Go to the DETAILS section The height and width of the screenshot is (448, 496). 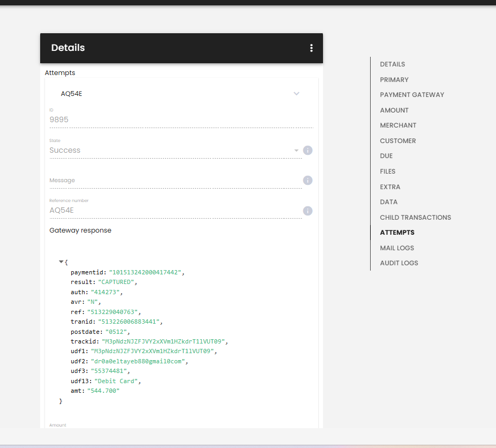coord(392,64)
